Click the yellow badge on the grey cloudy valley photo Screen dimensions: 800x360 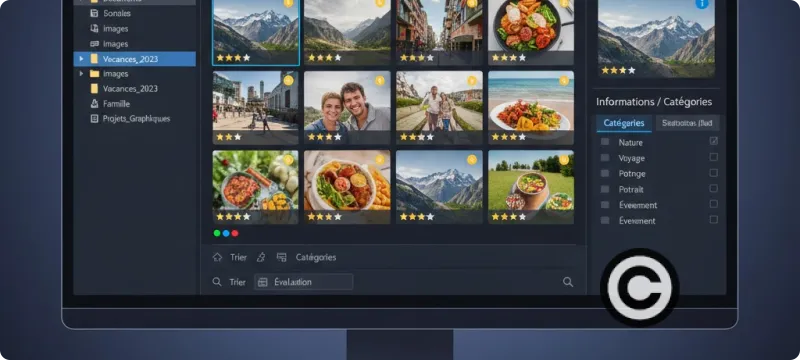(x=380, y=3)
